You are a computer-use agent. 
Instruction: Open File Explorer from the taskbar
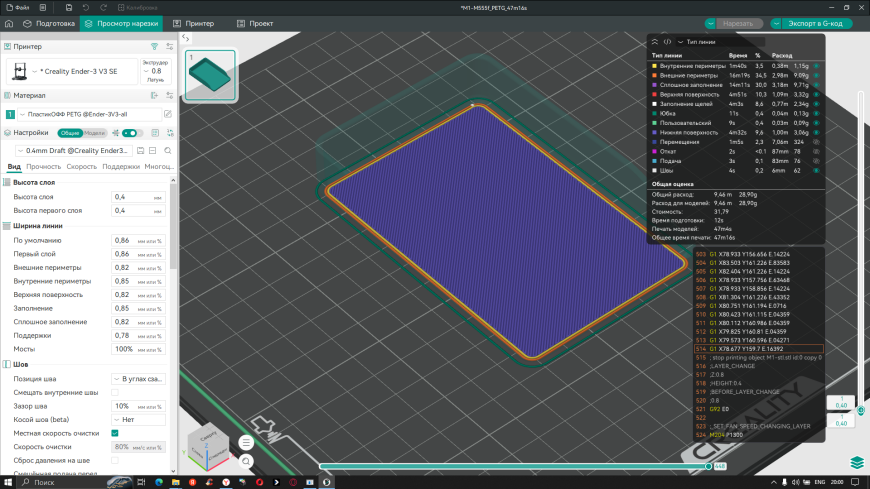[175, 482]
